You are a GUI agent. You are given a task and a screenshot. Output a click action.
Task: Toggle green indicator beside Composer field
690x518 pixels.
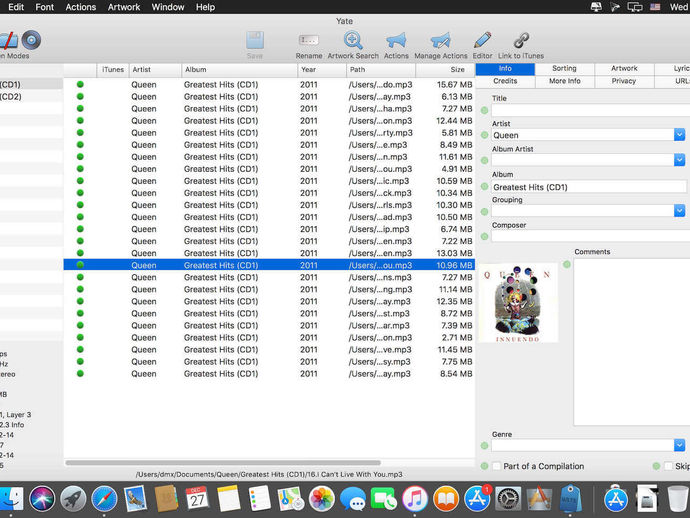tap(484, 236)
